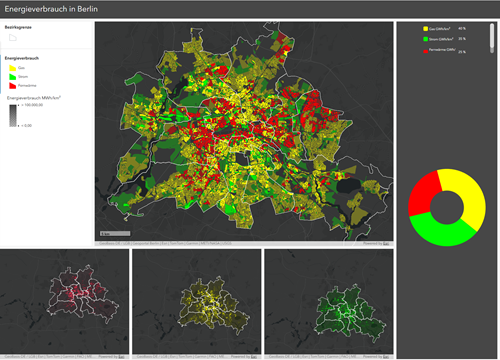500x360 pixels.
Task: Click the Bezirksgrenze outline symbol in legend
Action: pyautogui.click(x=13, y=38)
